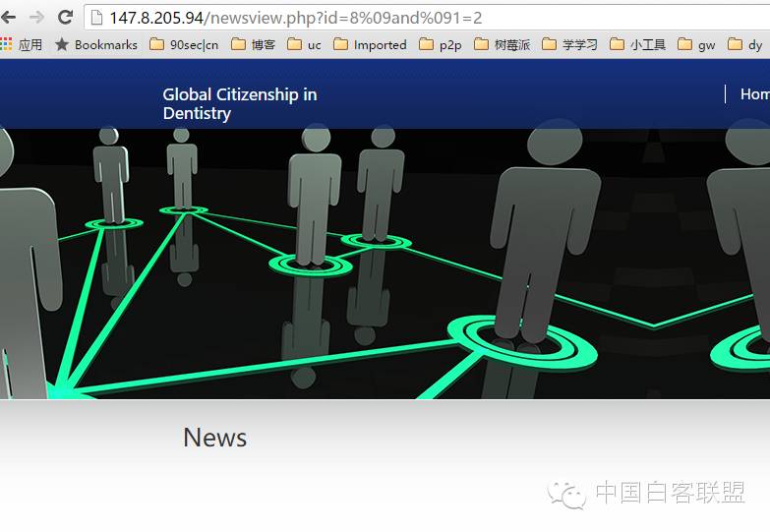Focus the address bar URL field
Image resolution: width=770 pixels, height=532 pixels.
point(427,18)
